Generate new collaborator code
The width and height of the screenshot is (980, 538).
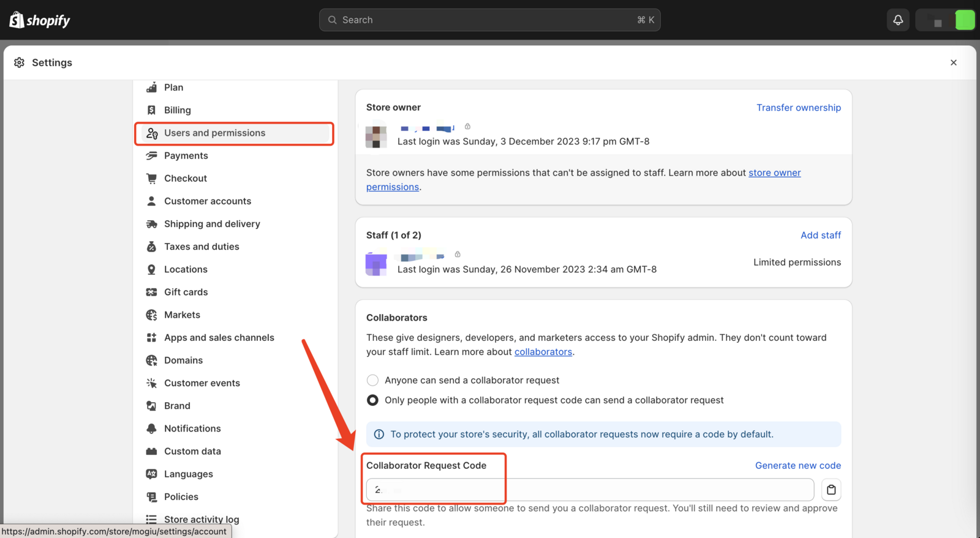click(x=797, y=465)
